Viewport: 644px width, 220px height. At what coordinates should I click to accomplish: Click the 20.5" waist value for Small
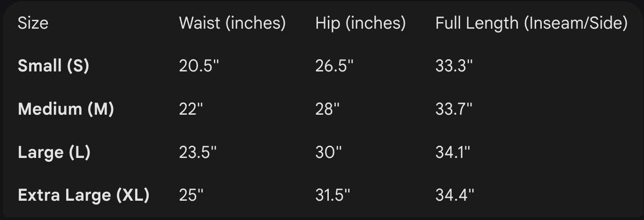[199, 66]
